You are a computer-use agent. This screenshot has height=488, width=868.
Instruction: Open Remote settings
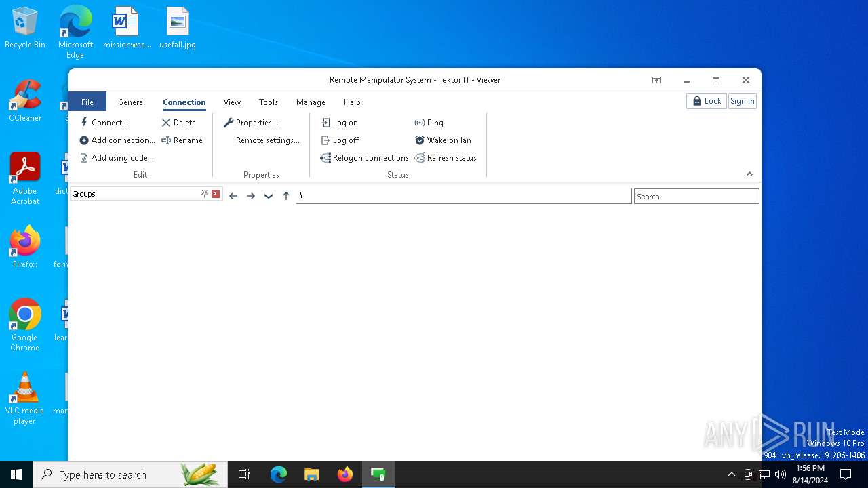pos(267,140)
